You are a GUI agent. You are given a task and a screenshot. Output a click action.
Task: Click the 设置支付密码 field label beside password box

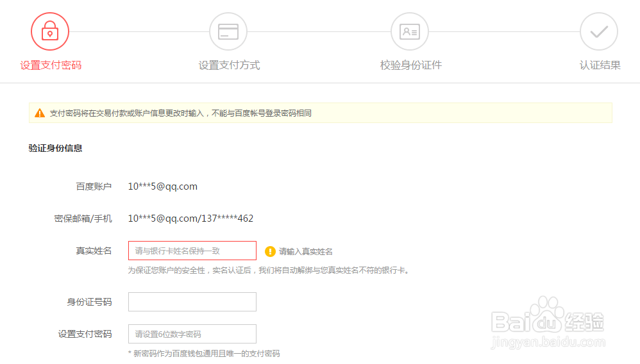point(85,335)
